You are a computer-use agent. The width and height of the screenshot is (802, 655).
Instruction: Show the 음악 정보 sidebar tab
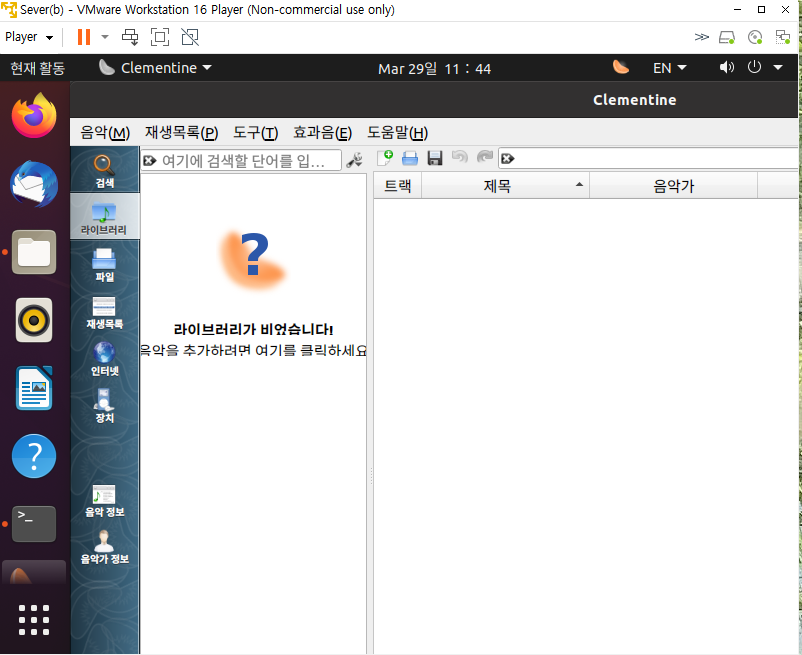[x=104, y=500]
